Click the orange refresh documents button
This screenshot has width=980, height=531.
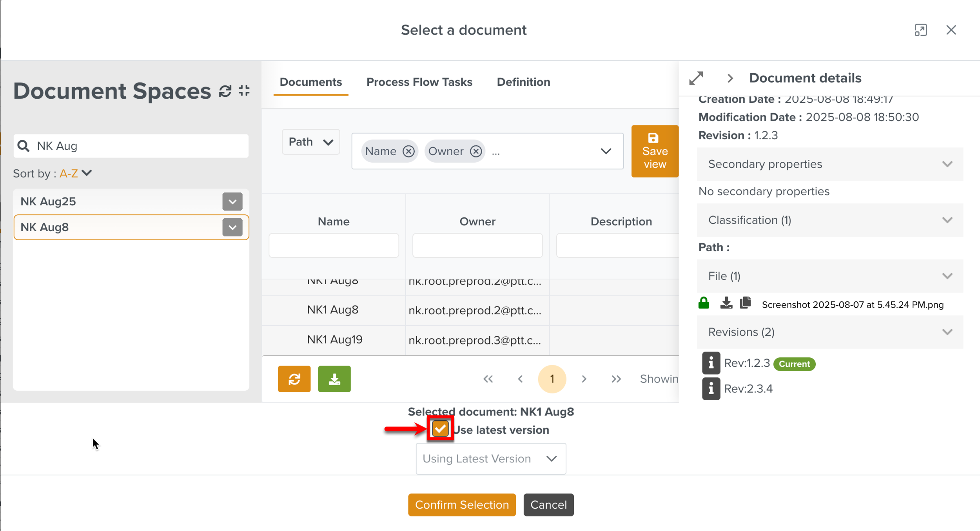pyautogui.click(x=294, y=379)
